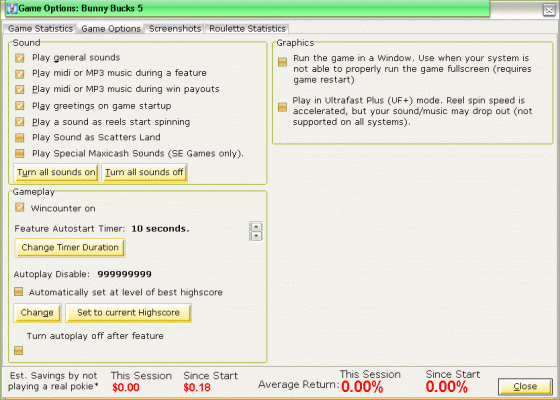560x400 pixels.
Task: Click the Autoplay Disable label
Action: [x=52, y=274]
